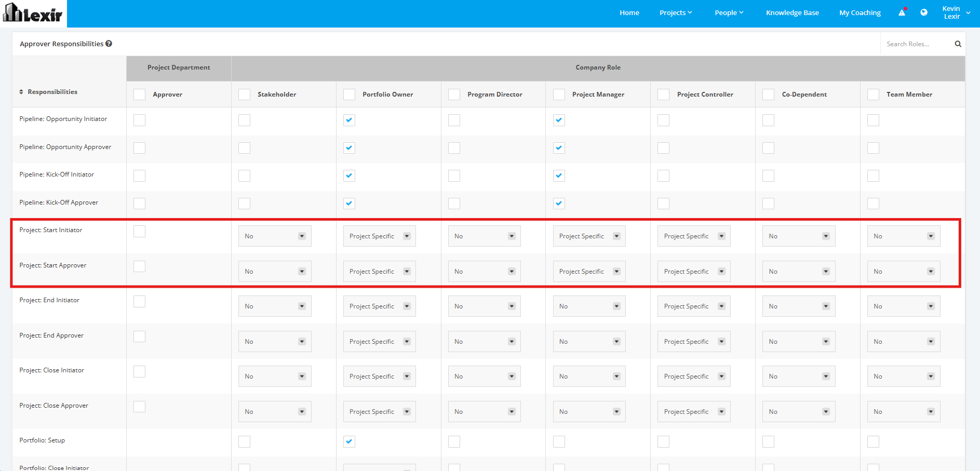Open Stakeholder dropdown for Project: Start Initiator
Screen dimensions: 980x471
[275, 236]
